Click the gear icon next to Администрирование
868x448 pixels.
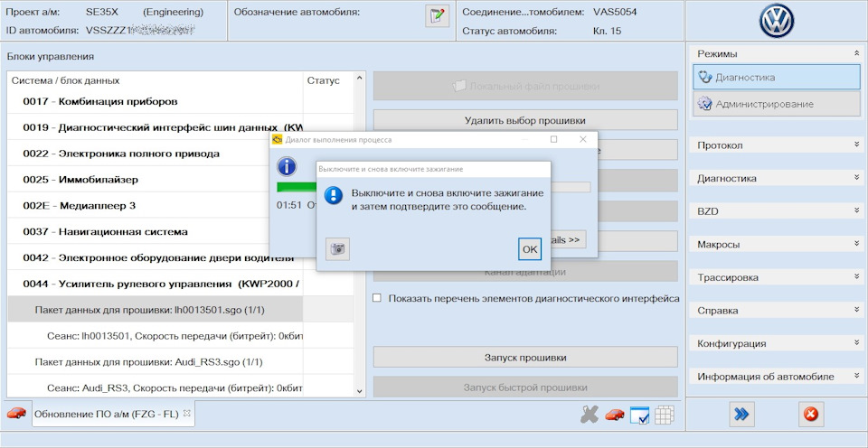point(704,104)
